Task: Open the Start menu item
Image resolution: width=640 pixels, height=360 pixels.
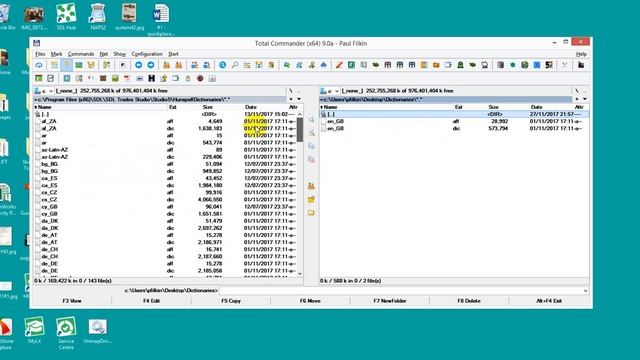Action: pyautogui.click(x=173, y=54)
